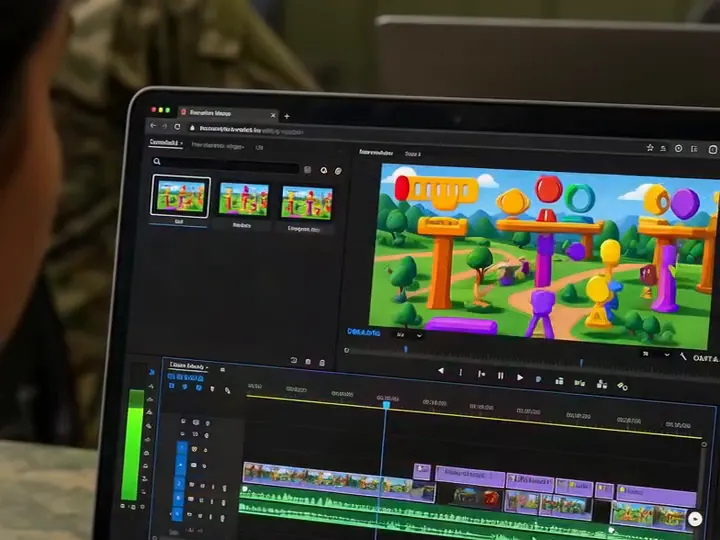Open a new browser tab with the plus

287,116
